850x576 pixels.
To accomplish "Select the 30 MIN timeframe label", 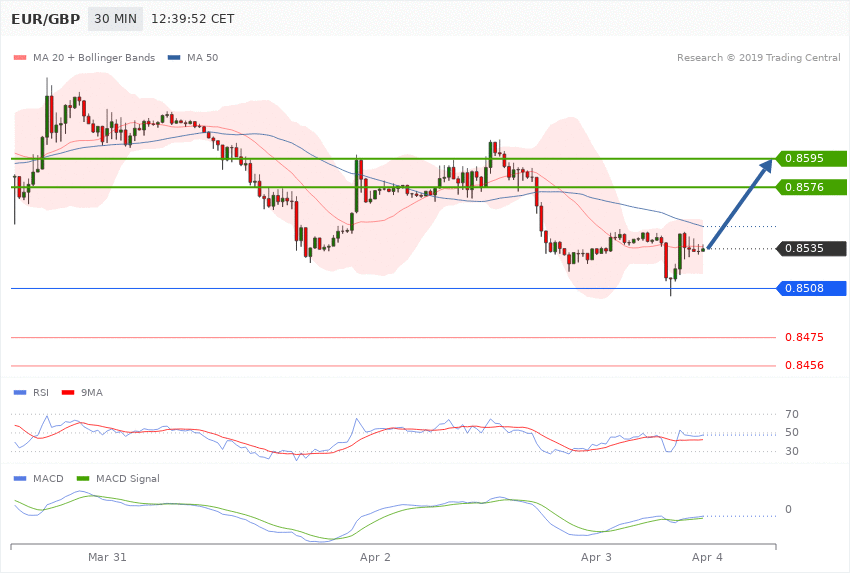I will (115, 19).
